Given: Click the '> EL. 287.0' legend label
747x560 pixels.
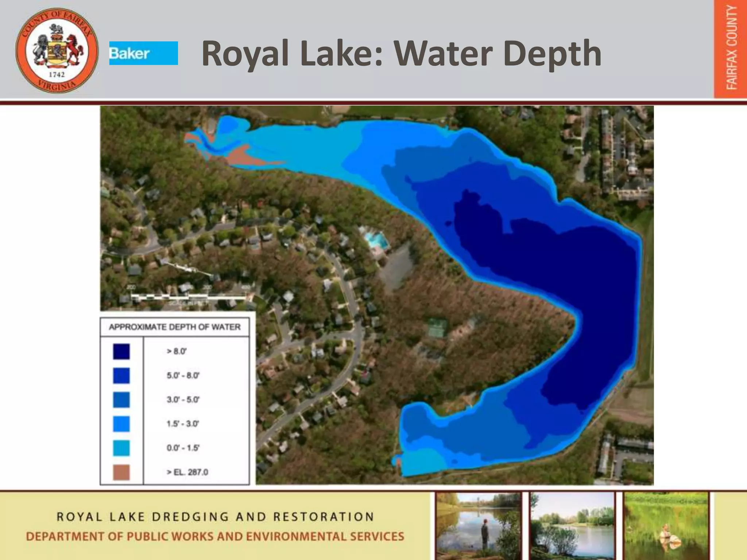Looking at the screenshot, I should coord(187,472).
